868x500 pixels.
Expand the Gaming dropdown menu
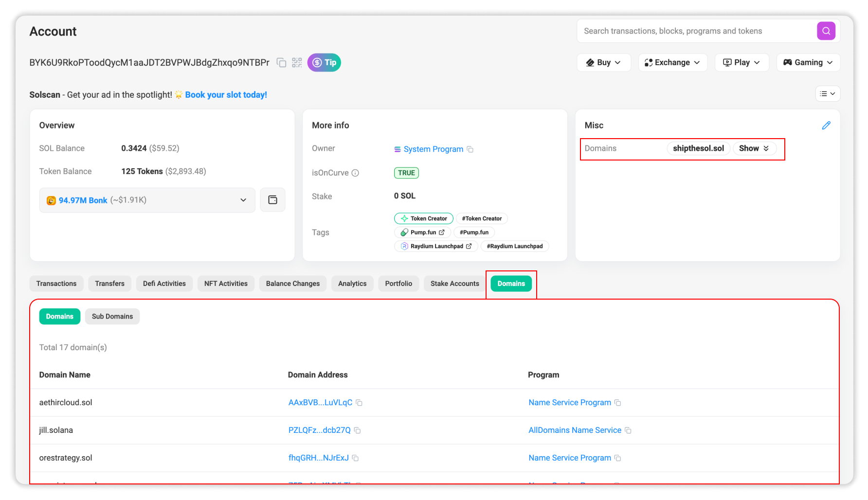click(808, 63)
